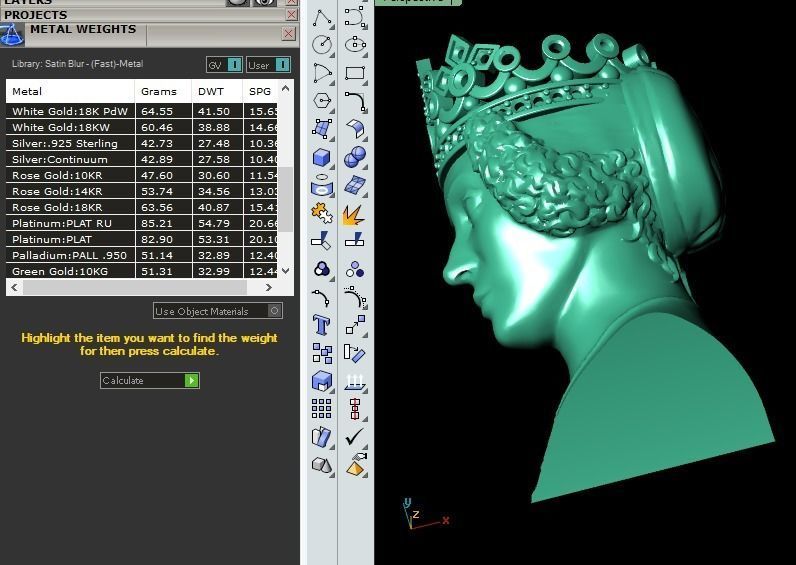Select the Box solid tool
Screen dimensions: 796x565
(x=322, y=157)
